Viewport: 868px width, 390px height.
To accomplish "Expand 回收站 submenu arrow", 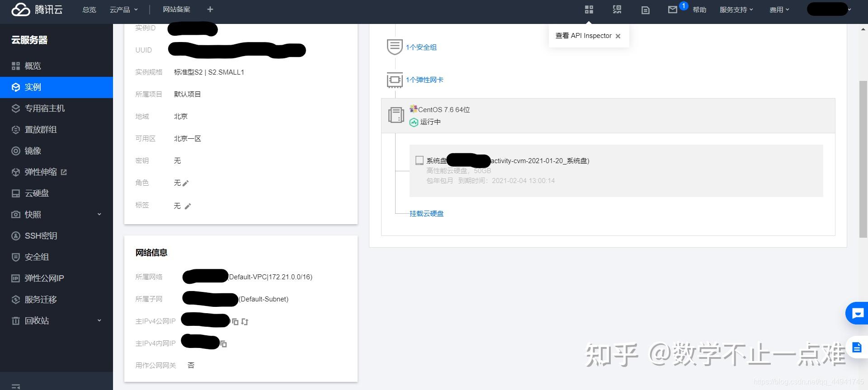I will [x=99, y=320].
